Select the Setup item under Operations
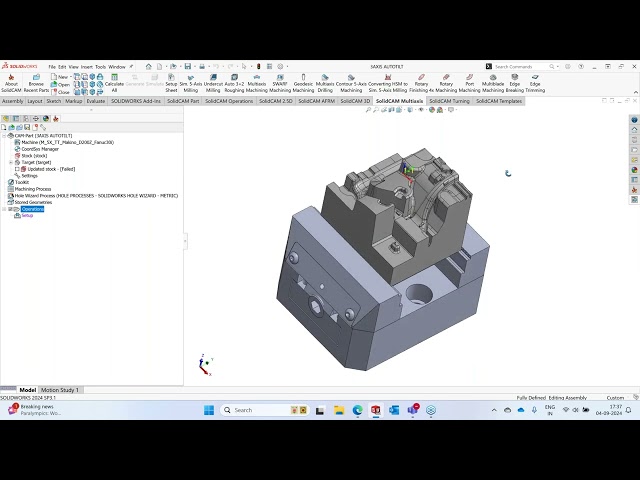 coord(24,216)
